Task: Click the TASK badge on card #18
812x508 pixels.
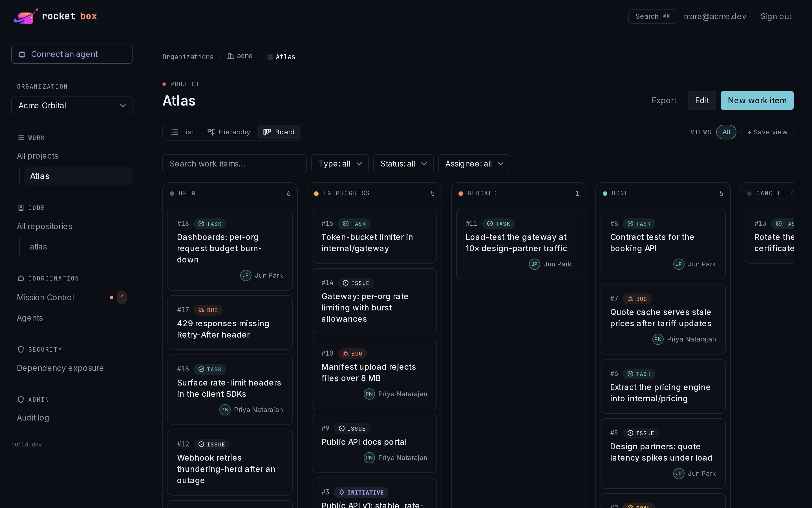Action: (x=210, y=224)
